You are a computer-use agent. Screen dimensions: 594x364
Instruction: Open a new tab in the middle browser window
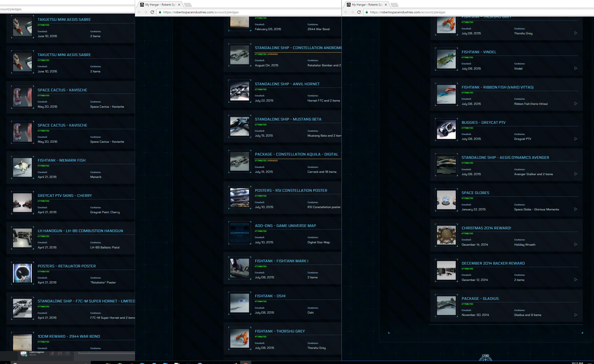(x=188, y=5)
